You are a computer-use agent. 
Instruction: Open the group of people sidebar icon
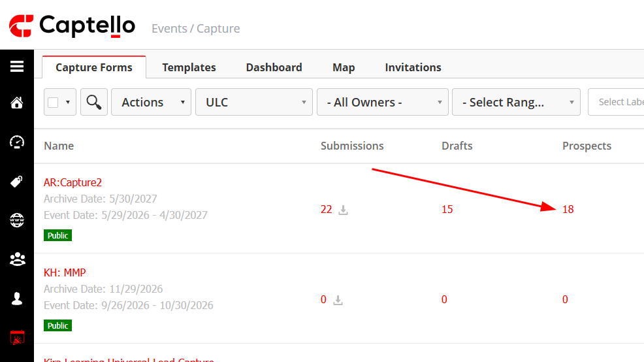[x=17, y=259]
